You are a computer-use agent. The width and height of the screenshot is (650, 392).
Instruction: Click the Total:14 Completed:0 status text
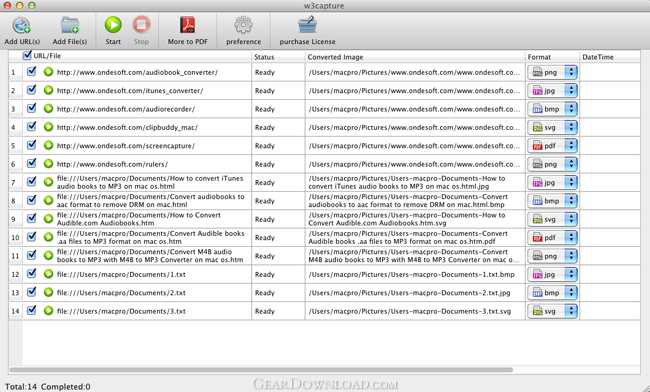point(48,387)
